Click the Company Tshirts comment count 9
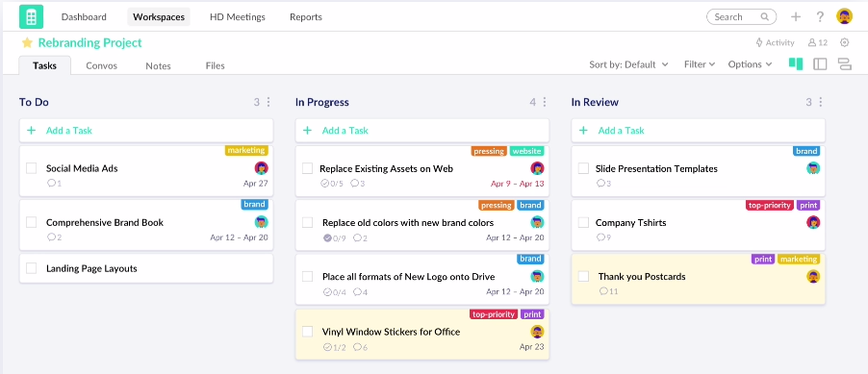 pos(603,237)
